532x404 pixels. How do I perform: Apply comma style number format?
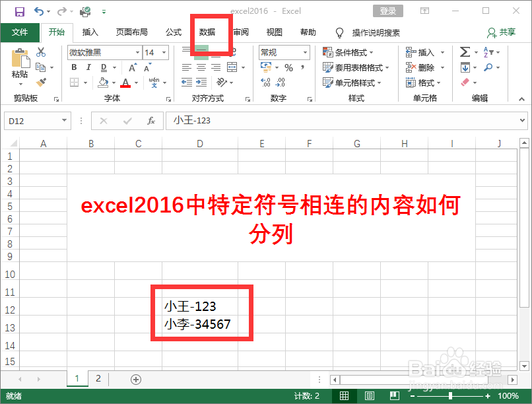302,67
